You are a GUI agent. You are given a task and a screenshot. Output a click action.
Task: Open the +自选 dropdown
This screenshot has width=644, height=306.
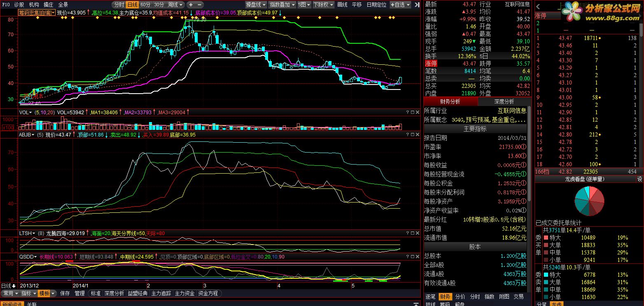point(400,5)
